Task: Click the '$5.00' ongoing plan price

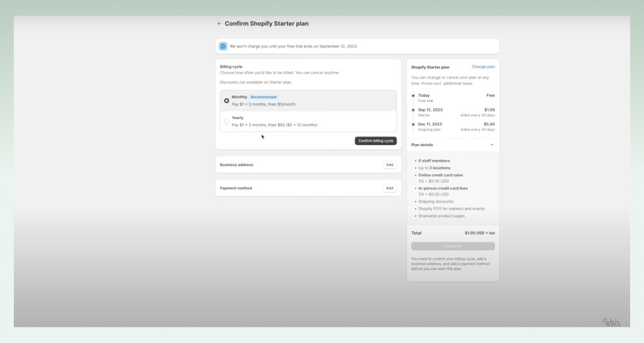Action: (x=489, y=124)
